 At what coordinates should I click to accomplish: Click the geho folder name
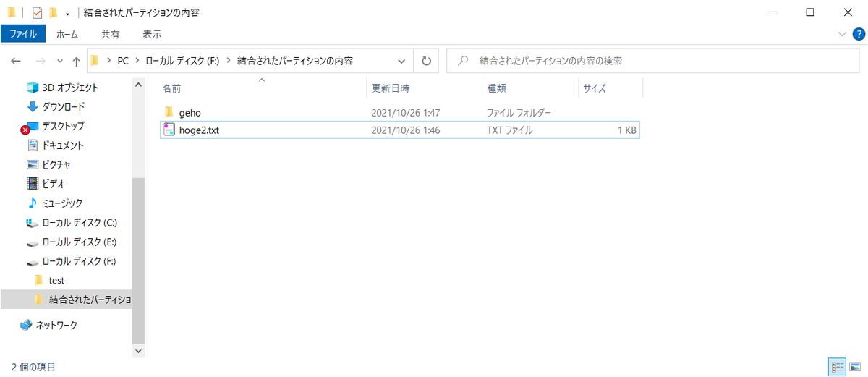(190, 113)
